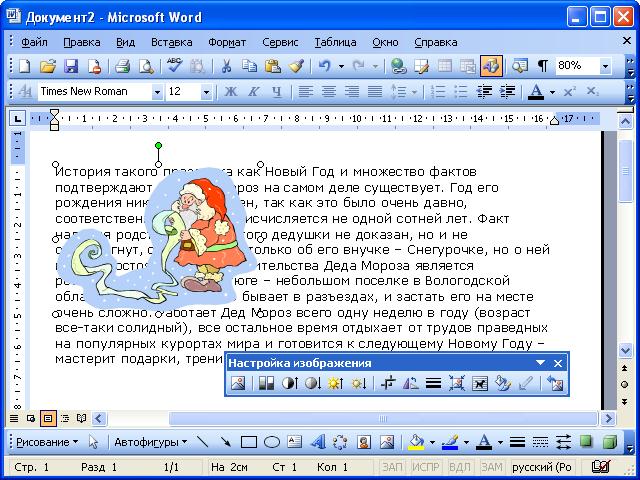Expand the undo history arrow
The height and width of the screenshot is (480, 640).
coord(341,66)
